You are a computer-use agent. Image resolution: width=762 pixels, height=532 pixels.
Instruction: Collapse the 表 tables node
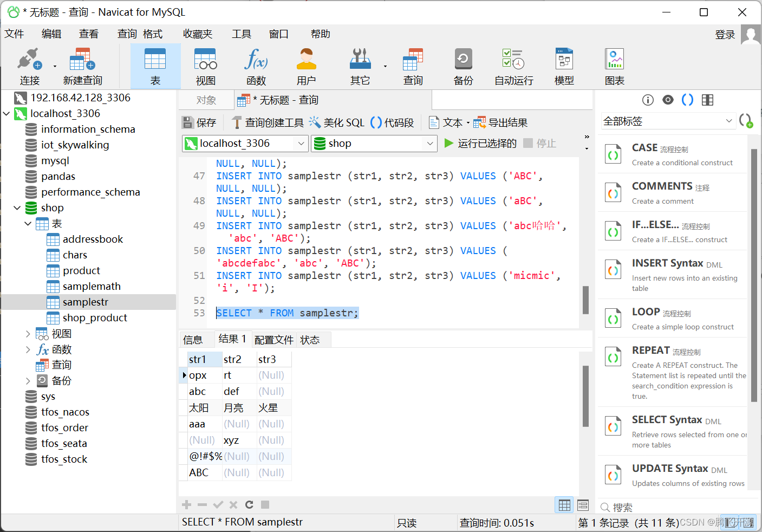[28, 224]
